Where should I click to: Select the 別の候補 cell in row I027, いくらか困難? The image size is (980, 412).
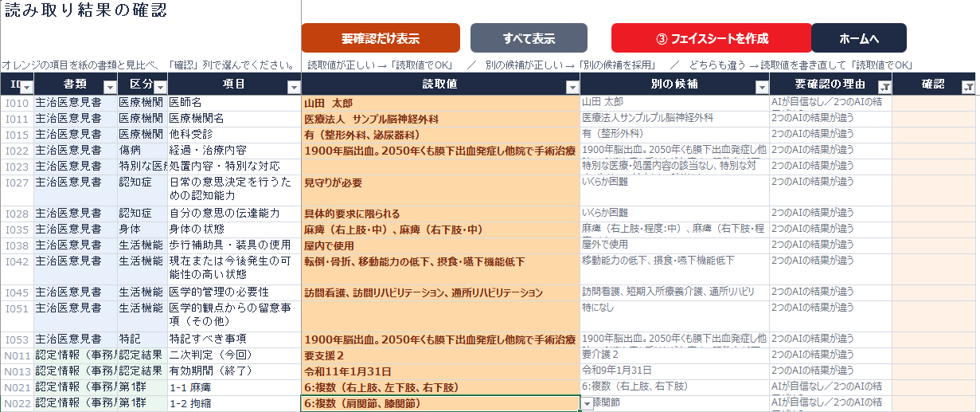click(x=674, y=190)
